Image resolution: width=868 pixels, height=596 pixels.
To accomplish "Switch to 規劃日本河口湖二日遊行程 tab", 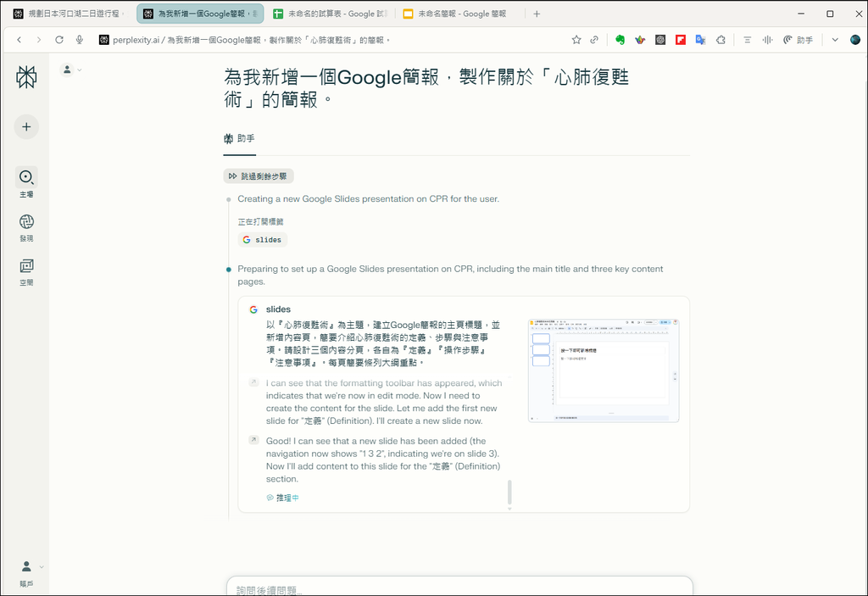I will tap(69, 14).
